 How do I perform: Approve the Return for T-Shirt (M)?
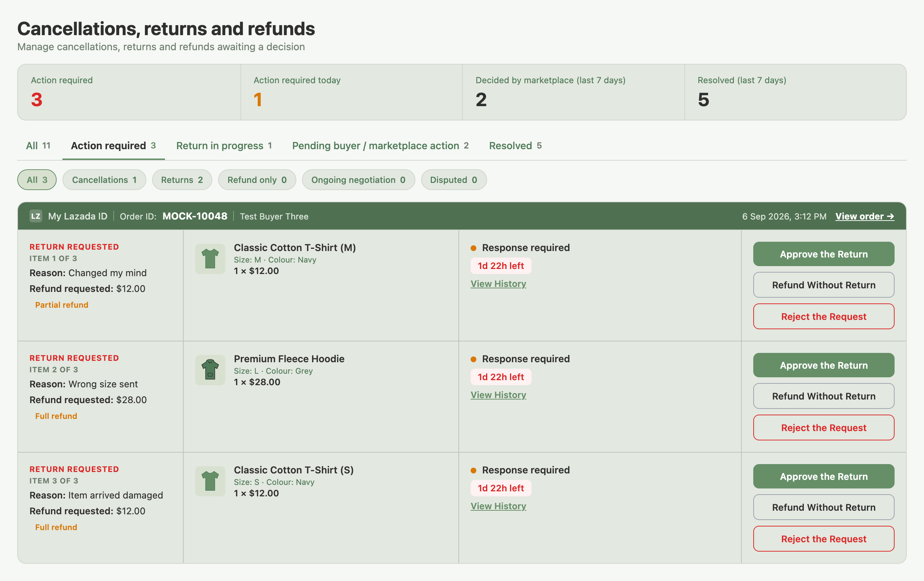[824, 254]
